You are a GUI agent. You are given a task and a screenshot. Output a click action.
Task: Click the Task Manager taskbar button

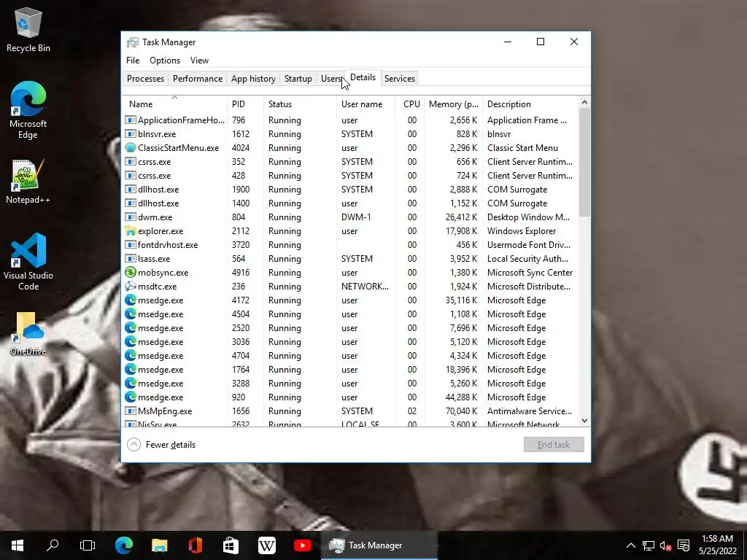[379, 545]
